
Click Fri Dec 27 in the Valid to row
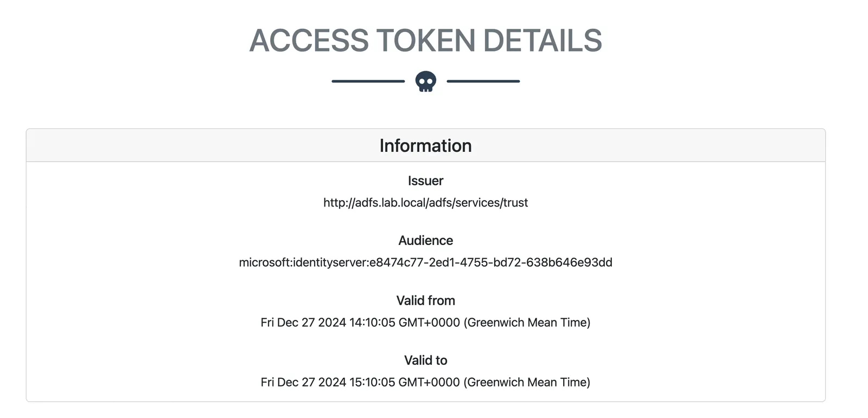[288, 382]
